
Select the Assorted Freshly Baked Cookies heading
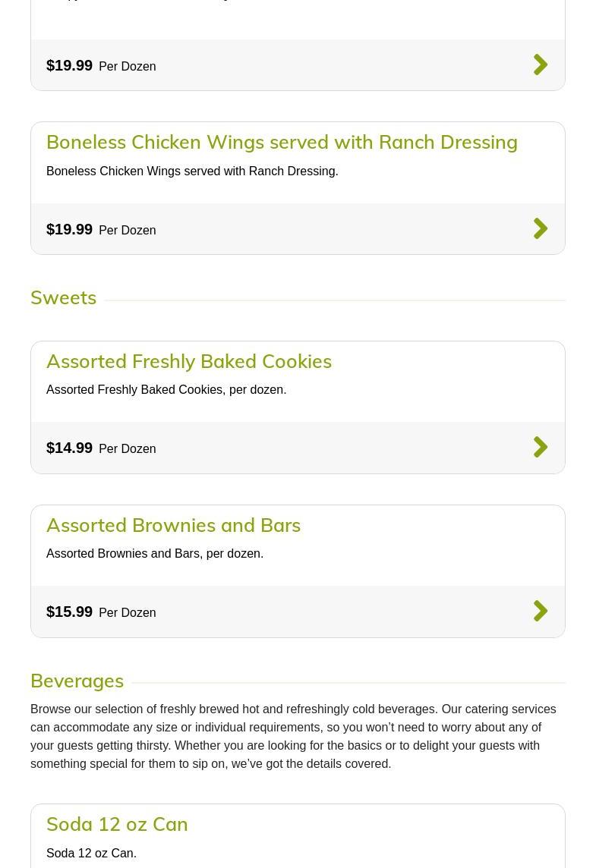pyautogui.click(x=189, y=361)
